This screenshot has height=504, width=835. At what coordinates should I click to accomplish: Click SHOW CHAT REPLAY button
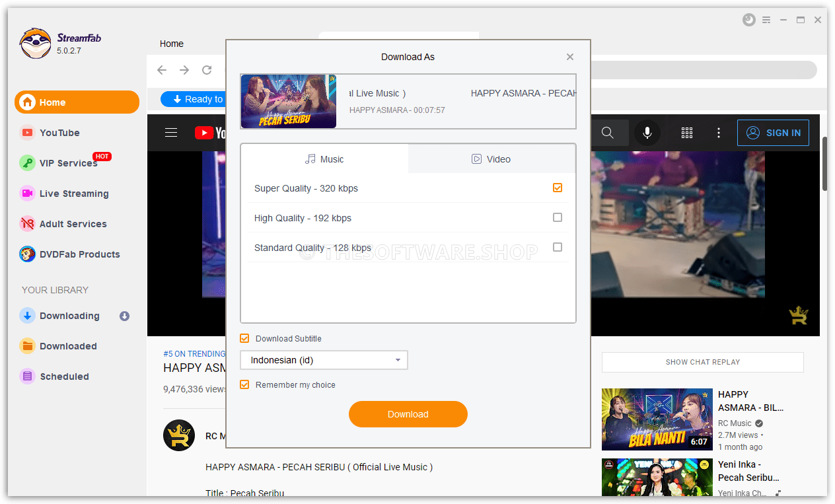703,362
